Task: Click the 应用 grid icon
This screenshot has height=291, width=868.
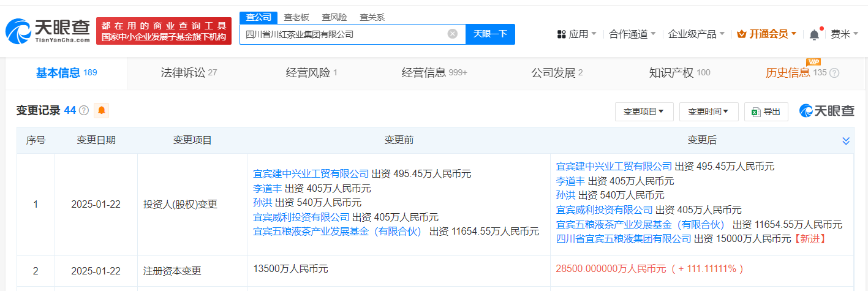Action: (x=561, y=34)
